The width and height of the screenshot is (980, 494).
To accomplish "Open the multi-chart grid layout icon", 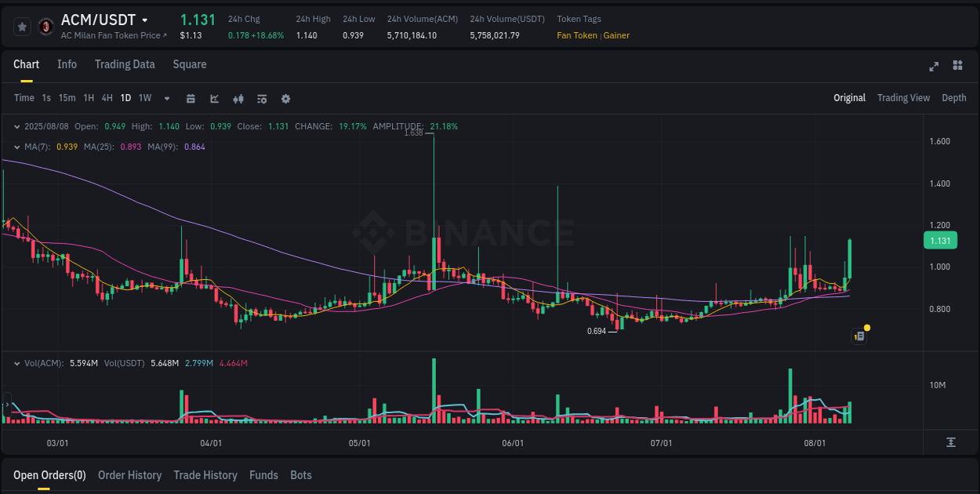I will coord(956,67).
